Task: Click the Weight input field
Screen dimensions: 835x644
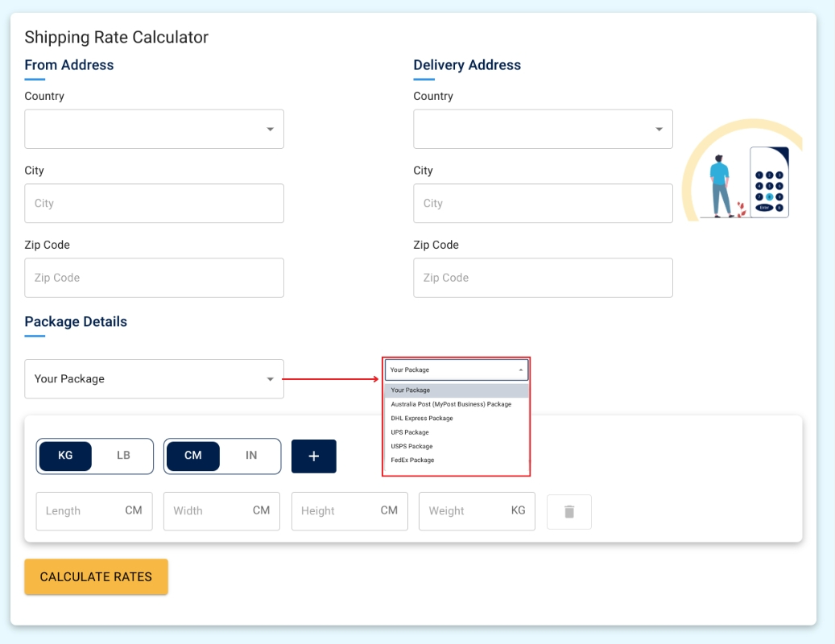Action: coord(477,511)
